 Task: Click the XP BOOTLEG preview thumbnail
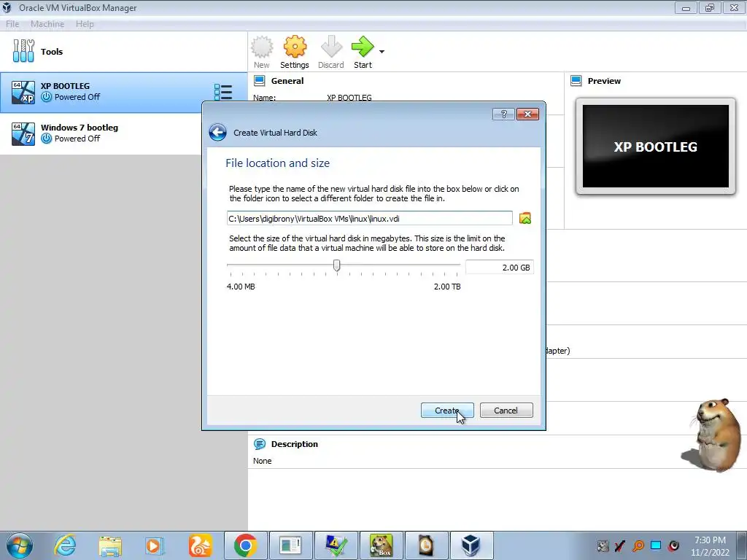(656, 146)
